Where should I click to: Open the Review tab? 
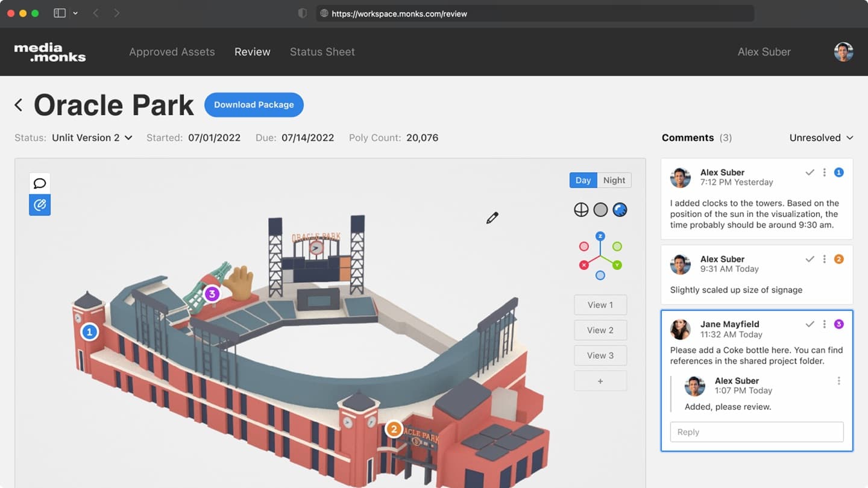[253, 52]
